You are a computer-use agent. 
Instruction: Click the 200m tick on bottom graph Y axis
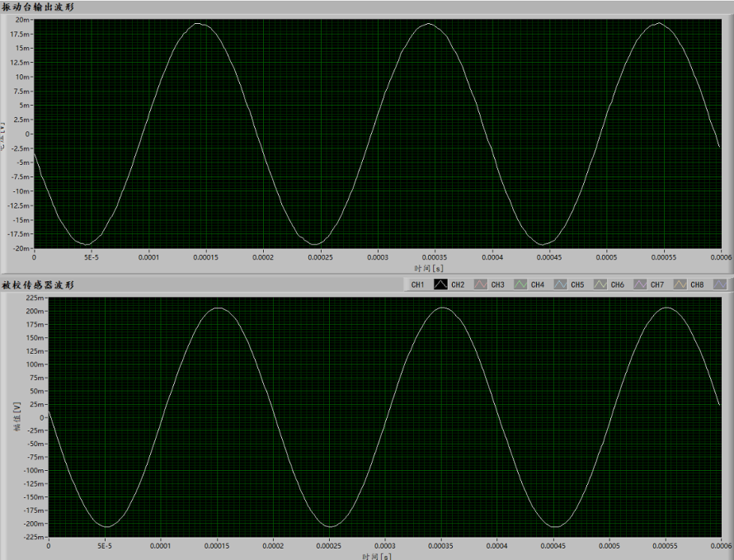(35, 311)
